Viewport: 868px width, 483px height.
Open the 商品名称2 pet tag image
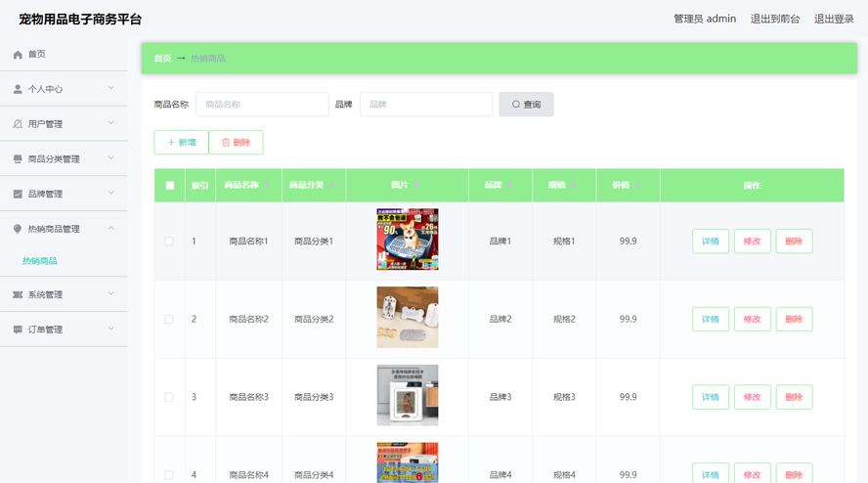(408, 318)
